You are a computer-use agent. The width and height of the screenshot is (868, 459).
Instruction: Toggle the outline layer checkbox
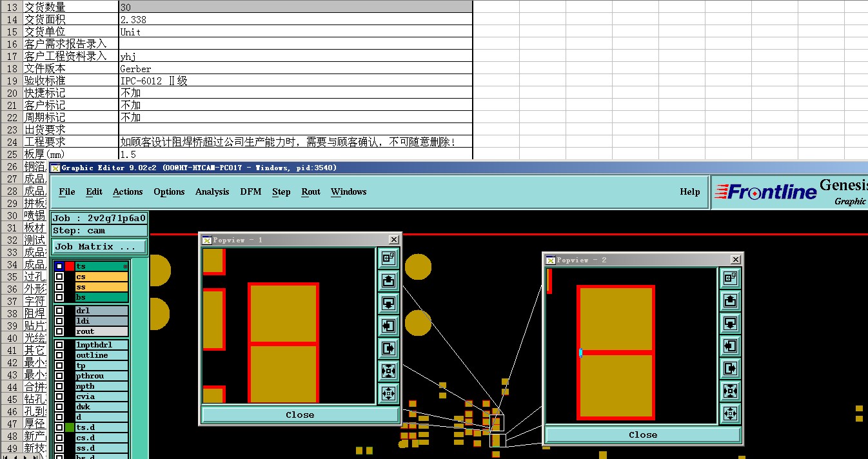59,355
